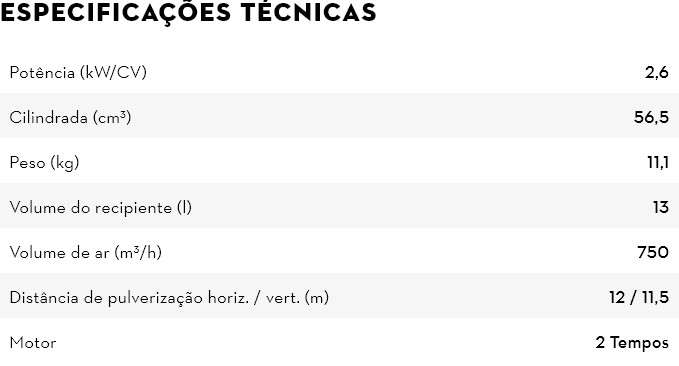Viewport: 679px width, 366px height.
Task: Select the Cilindrada (cm³) label
Action: click(70, 118)
